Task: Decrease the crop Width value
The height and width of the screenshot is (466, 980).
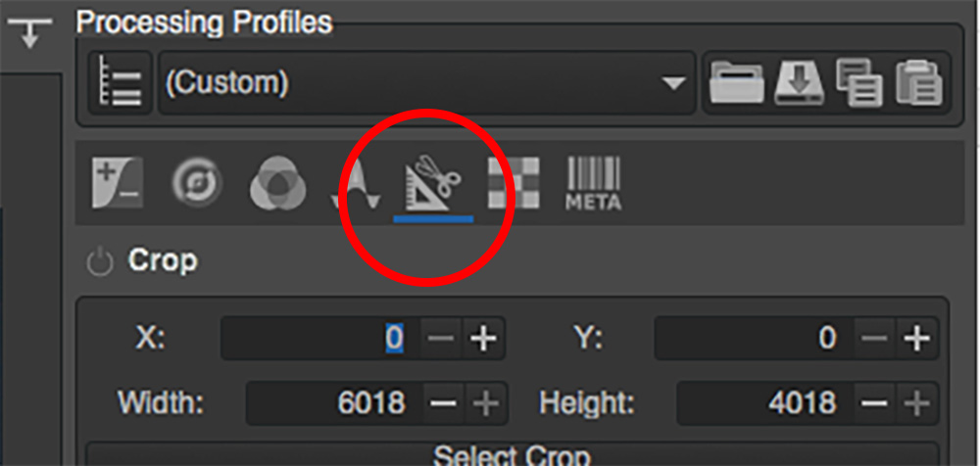Action: pyautogui.click(x=444, y=403)
